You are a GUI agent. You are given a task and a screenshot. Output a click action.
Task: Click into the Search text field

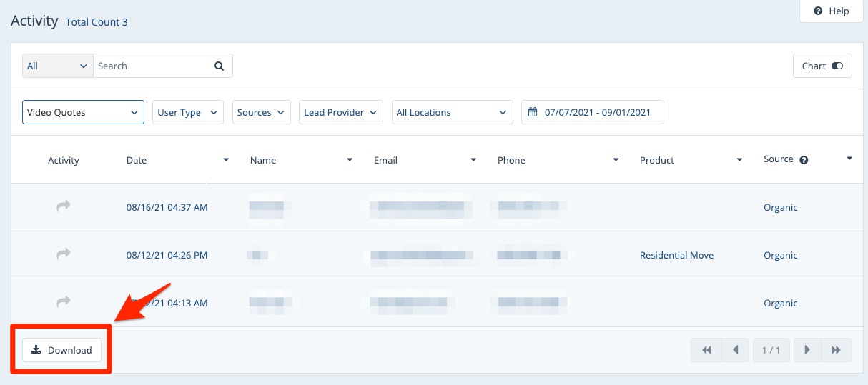click(150, 66)
